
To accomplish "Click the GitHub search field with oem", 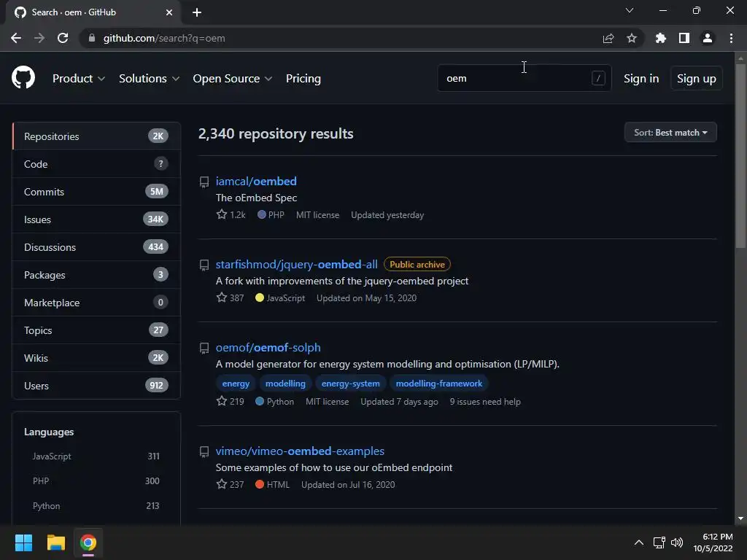I will pyautogui.click(x=524, y=78).
